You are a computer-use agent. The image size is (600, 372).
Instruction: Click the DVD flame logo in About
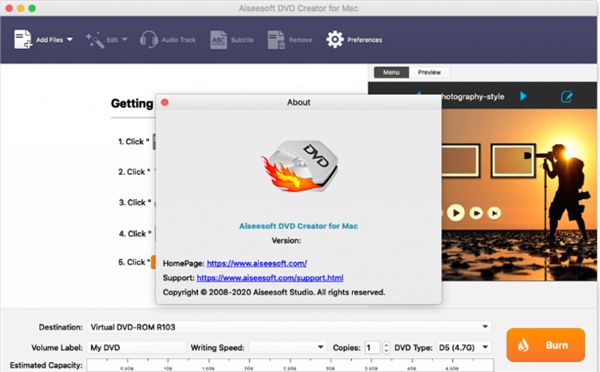[300, 165]
